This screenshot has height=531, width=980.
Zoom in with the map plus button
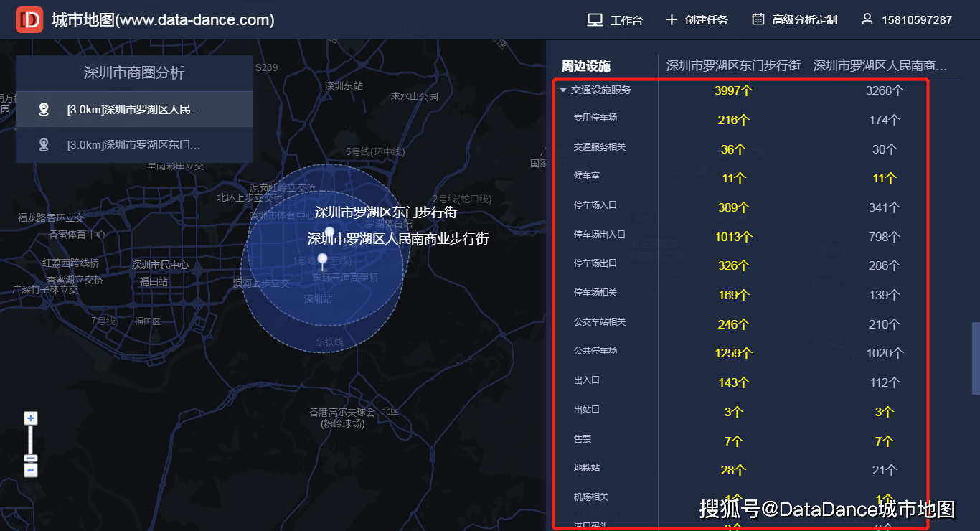30,418
